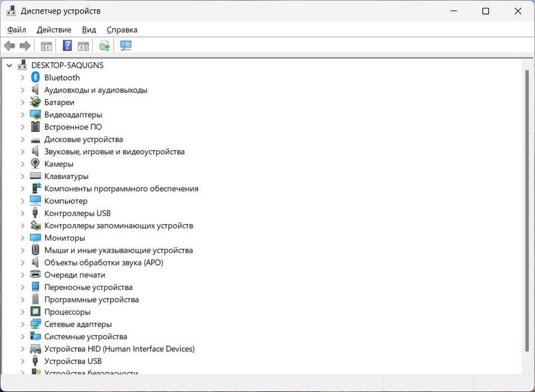Viewport: 535px width, 392px height.
Task: Select the DESKTOP-5AQUGNS computer name
Action: click(67, 65)
